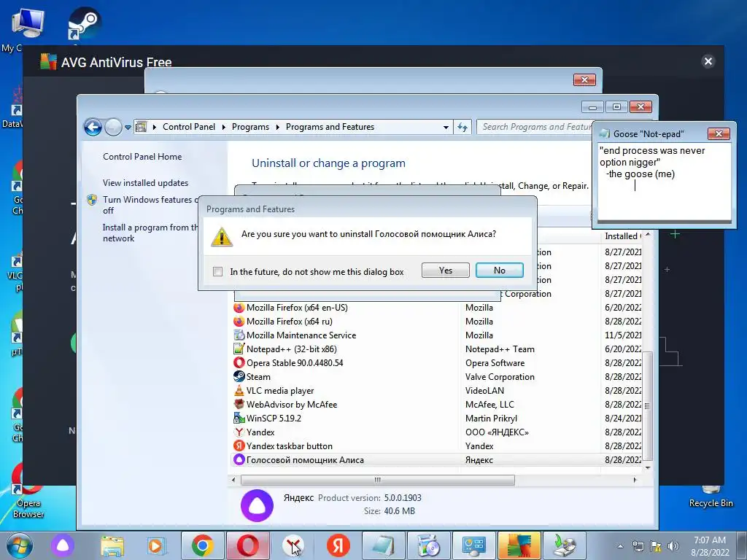Viewport: 747px width, 560px height.
Task: Click the Steam icon in the program list
Action: point(239,377)
